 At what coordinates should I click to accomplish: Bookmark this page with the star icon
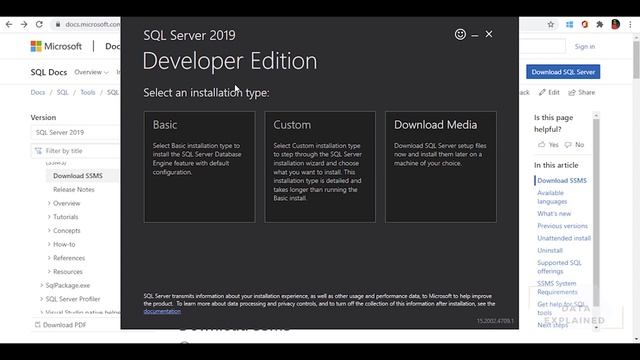coord(551,24)
